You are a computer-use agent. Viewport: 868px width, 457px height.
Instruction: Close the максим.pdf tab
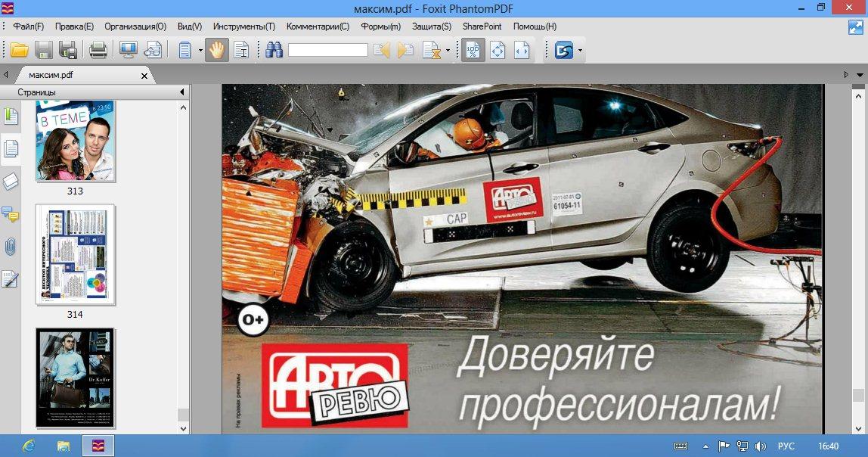[x=144, y=76]
